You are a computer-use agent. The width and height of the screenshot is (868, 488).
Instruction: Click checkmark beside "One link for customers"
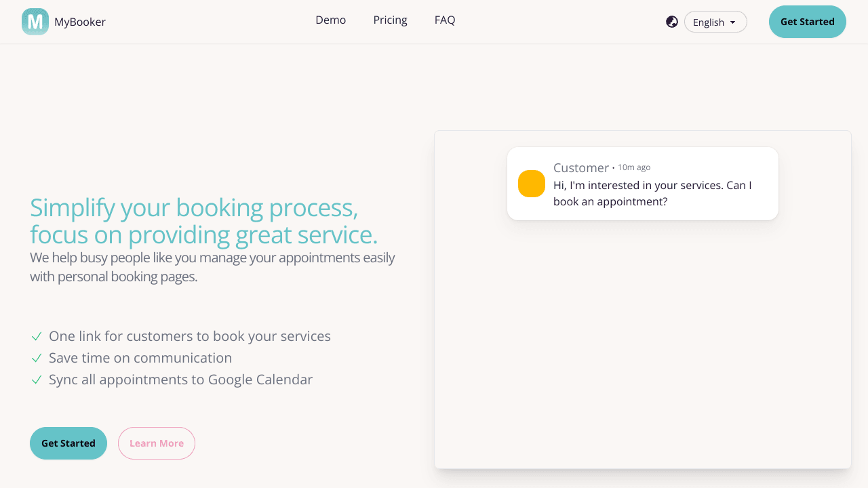click(37, 336)
